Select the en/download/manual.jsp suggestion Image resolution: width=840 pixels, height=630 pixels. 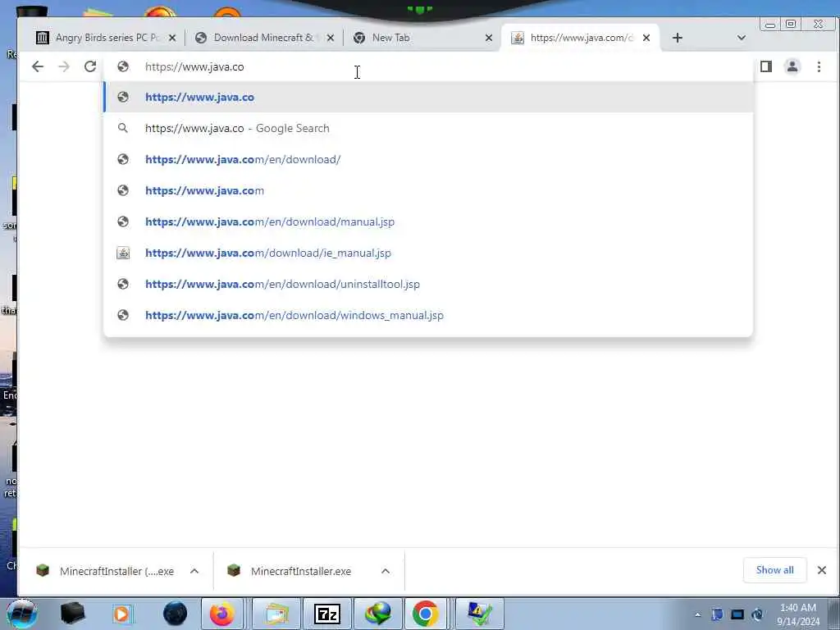pyautogui.click(x=428, y=221)
